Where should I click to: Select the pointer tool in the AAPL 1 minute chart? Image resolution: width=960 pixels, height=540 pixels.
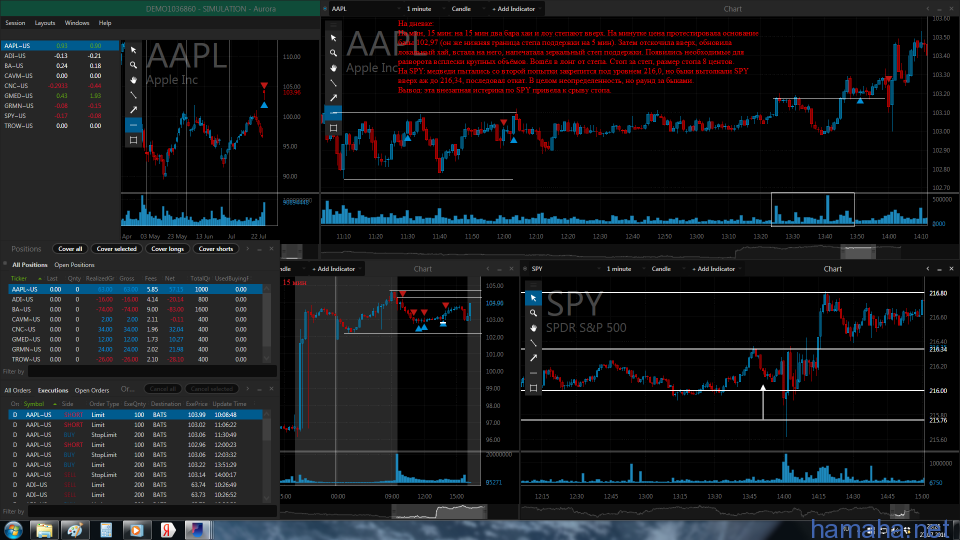coord(333,38)
